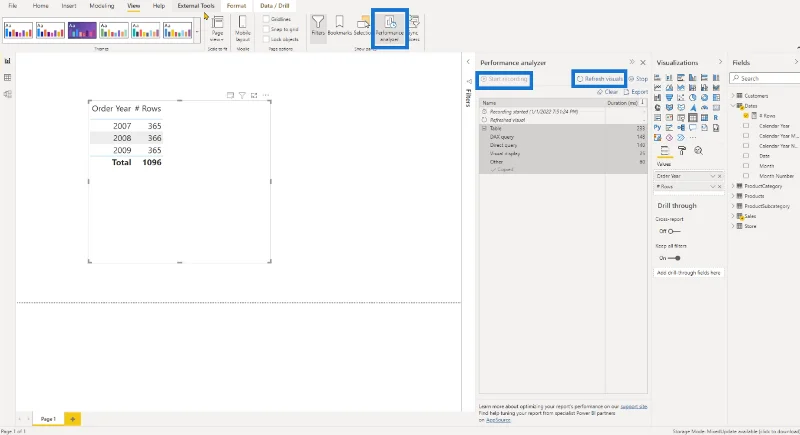Open the Analytics magnifier tab
The height and width of the screenshot is (435, 800).
click(x=698, y=150)
